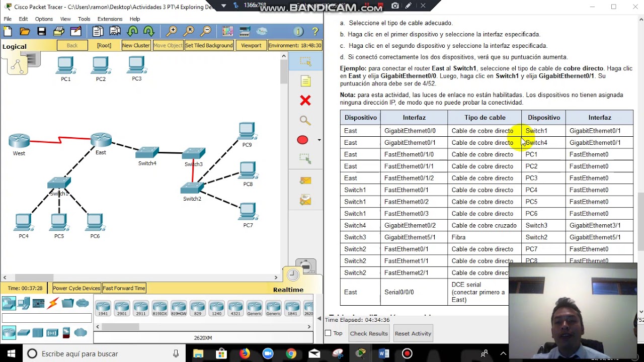Pick the 4321 router model
The image size is (644, 362).
pos(235,308)
